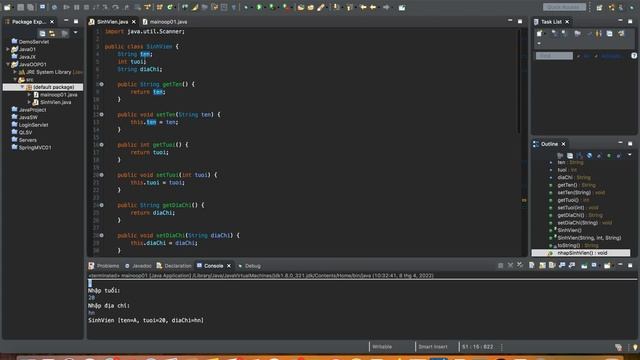The height and width of the screenshot is (360, 640).
Task: Click editor vertical scrollbar
Action: click(x=520, y=82)
